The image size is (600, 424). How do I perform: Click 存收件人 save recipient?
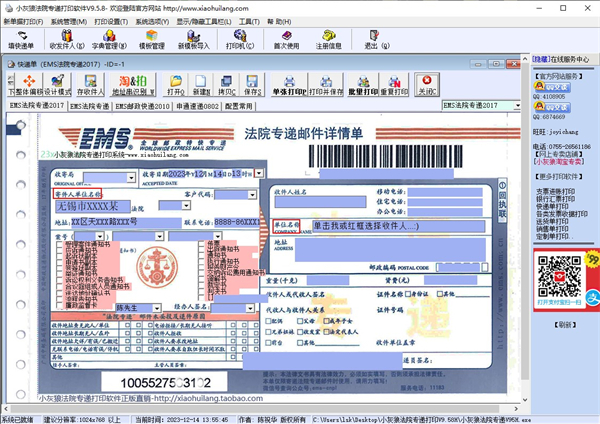(90, 85)
